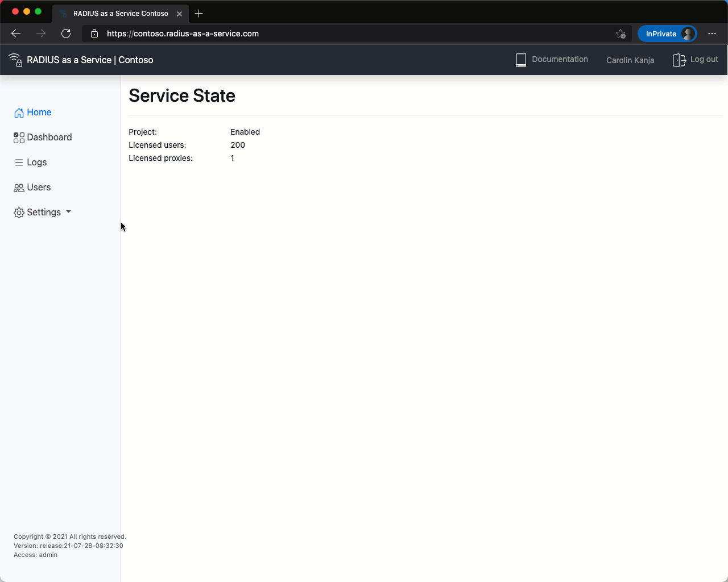Click the address bar lock icon
Viewport: 728px width, 582px height.
coord(94,34)
